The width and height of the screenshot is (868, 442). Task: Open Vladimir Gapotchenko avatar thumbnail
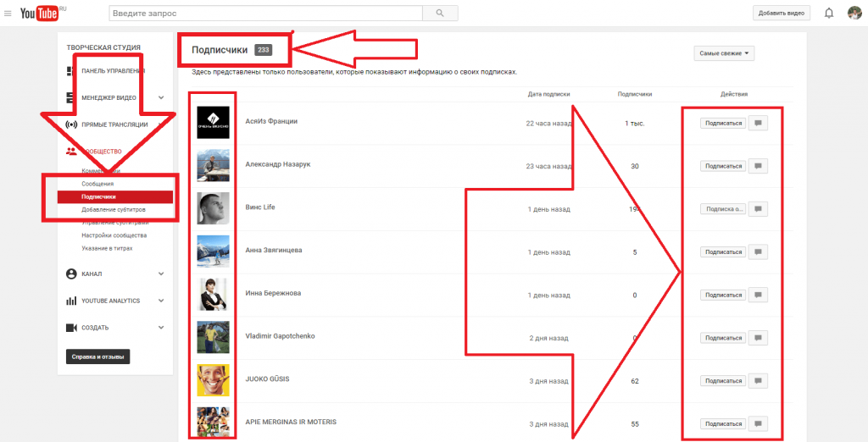213,337
